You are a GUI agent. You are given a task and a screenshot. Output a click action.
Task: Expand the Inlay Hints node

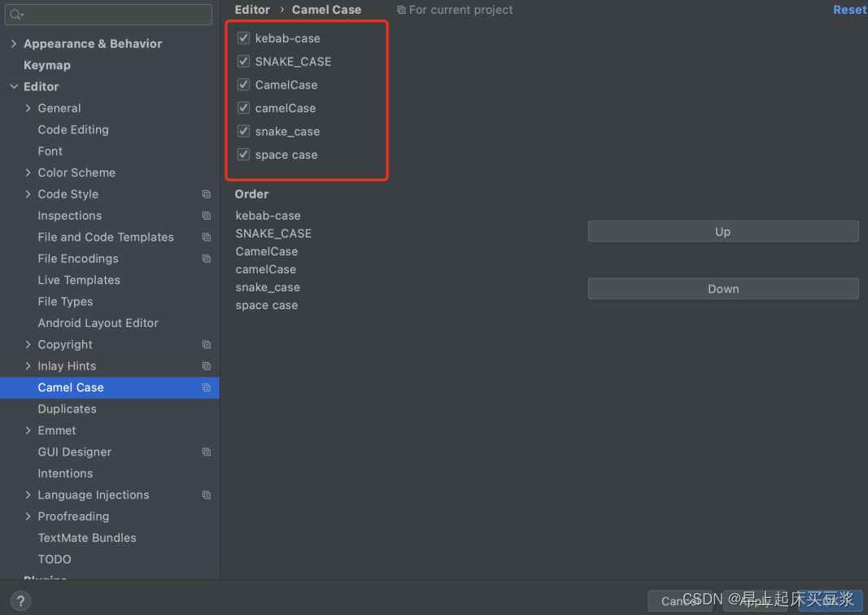[x=28, y=366]
